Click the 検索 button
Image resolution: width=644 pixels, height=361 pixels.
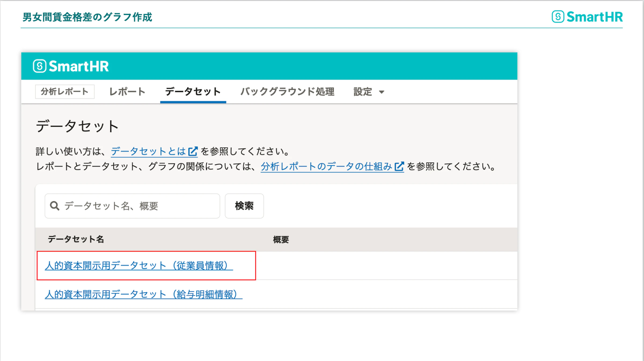pyautogui.click(x=244, y=206)
